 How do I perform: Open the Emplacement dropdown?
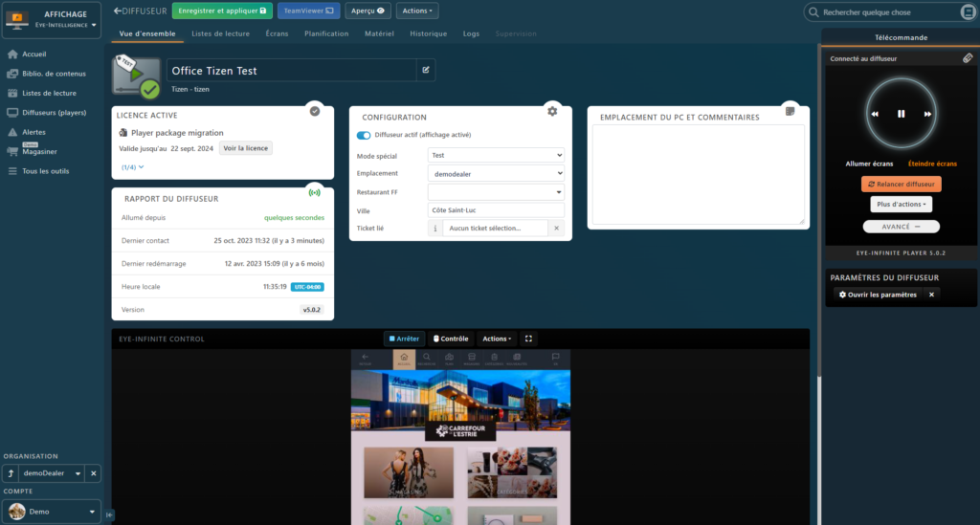coord(496,173)
